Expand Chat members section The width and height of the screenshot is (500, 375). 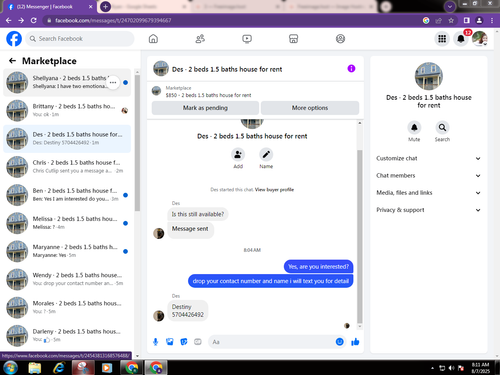pos(428,176)
